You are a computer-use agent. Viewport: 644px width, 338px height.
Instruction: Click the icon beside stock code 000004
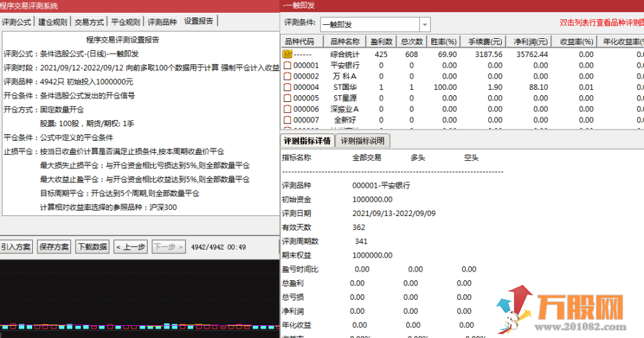tap(287, 87)
